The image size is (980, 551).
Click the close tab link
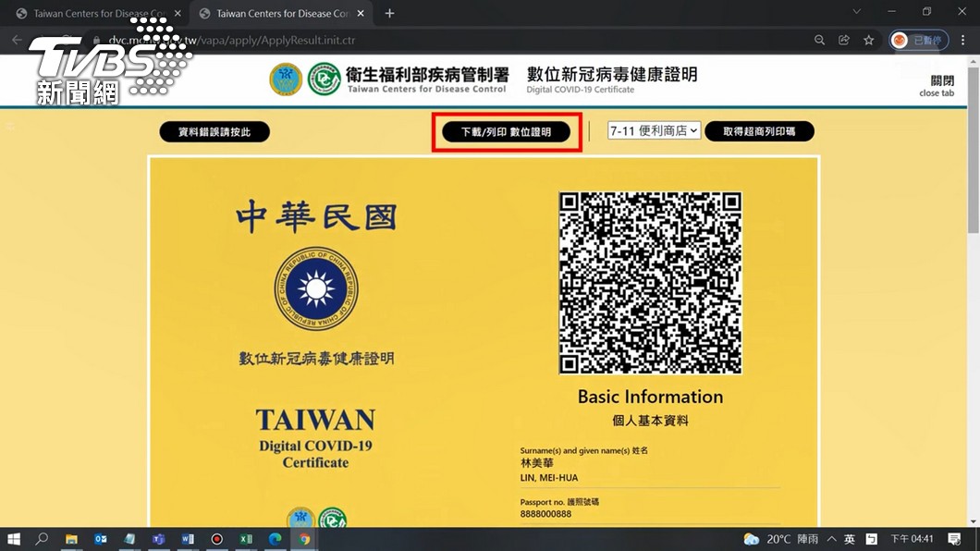tap(937, 86)
